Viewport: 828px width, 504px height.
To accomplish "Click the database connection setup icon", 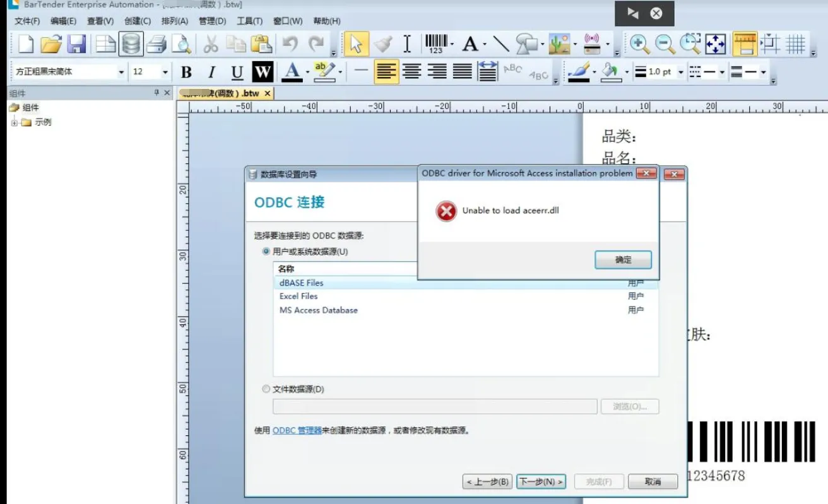I will click(131, 44).
